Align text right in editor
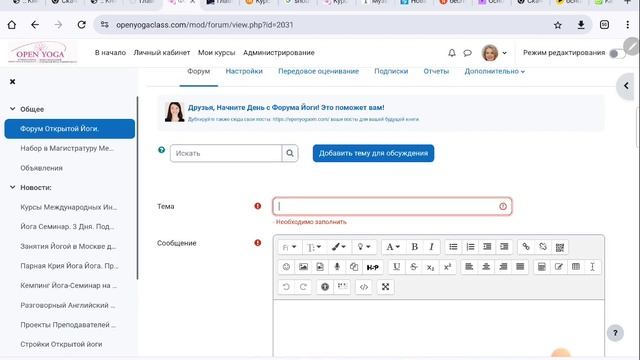The image size is (640, 360). click(503, 267)
